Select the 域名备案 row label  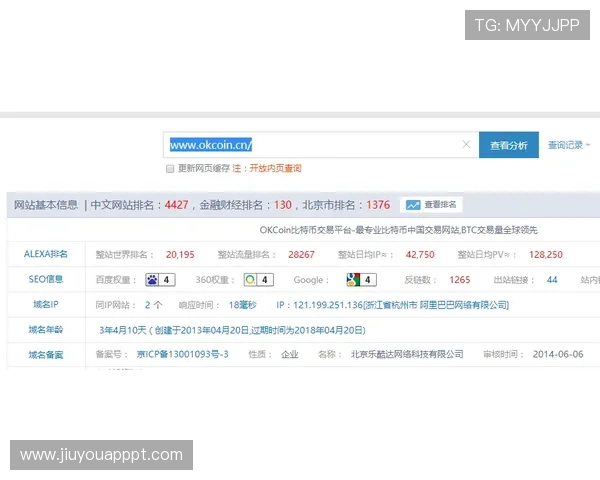click(46, 355)
